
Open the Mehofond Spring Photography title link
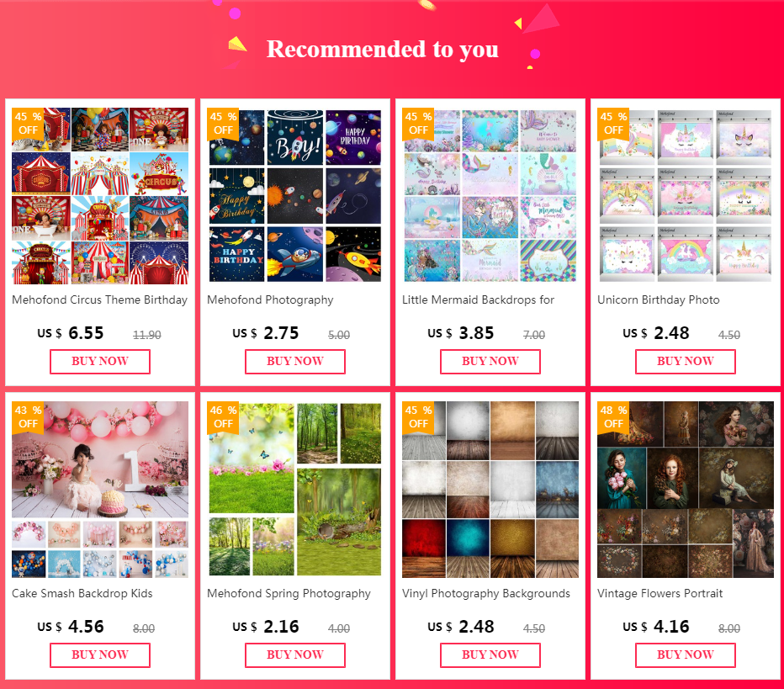(x=289, y=593)
